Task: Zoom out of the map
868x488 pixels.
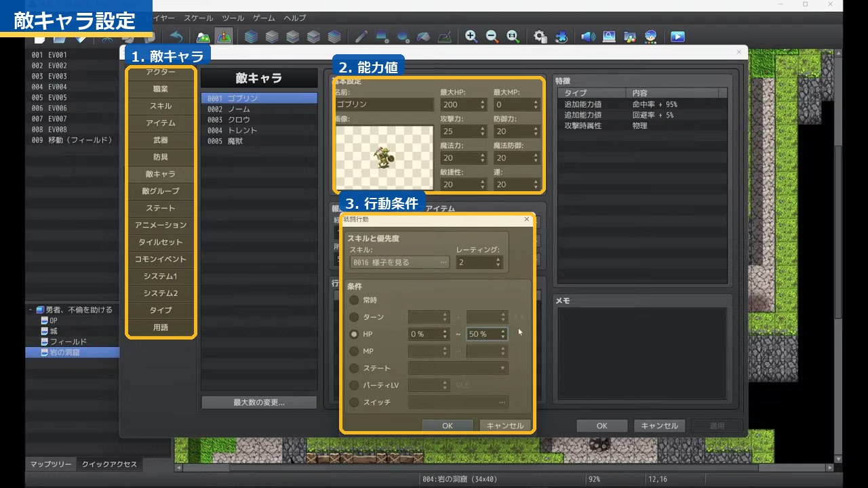Action: click(492, 37)
